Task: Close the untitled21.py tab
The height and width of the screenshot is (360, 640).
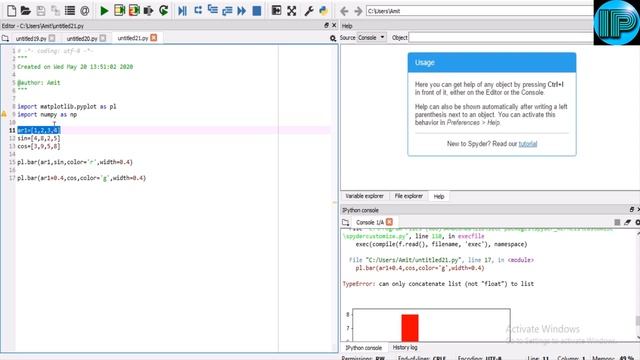Action: tap(153, 38)
